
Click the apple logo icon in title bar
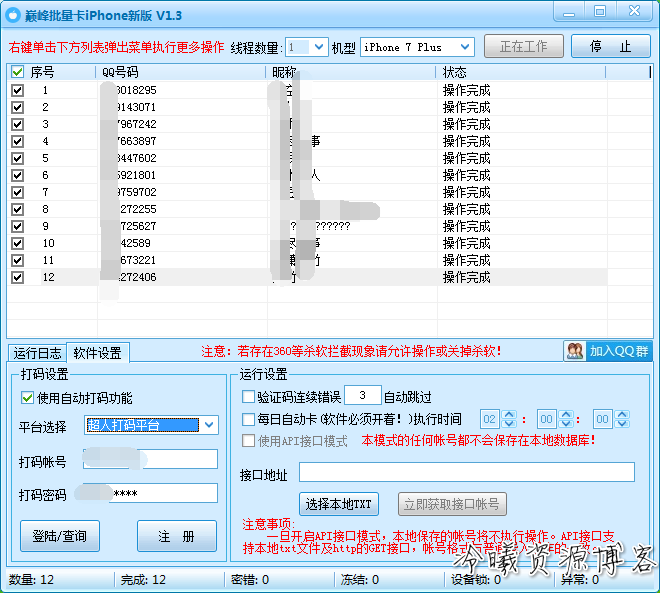[13, 15]
